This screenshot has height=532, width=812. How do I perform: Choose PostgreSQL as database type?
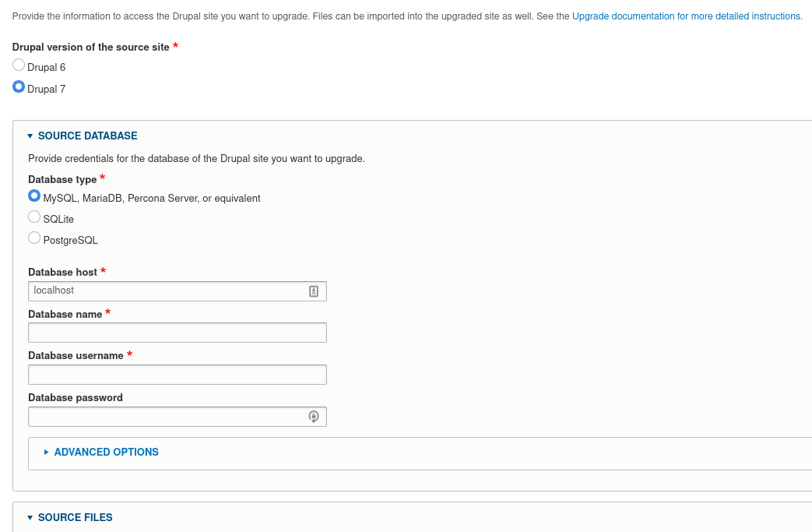click(34, 238)
